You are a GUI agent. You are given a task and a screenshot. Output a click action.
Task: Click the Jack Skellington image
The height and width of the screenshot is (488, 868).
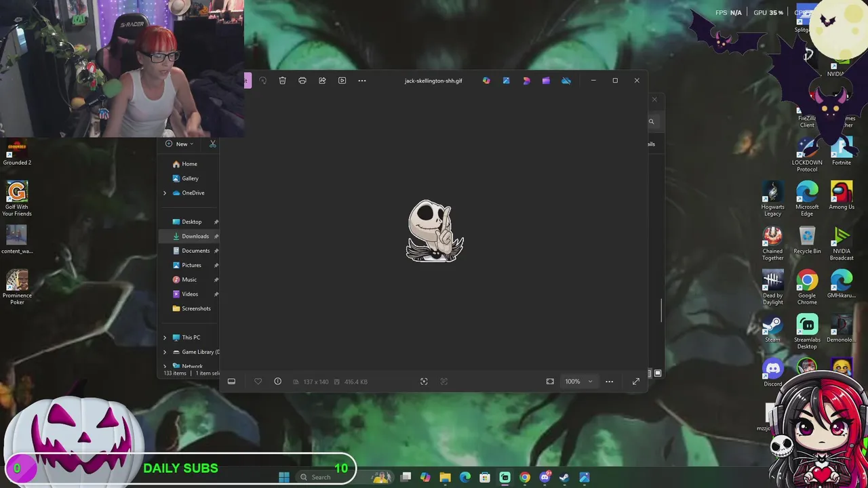point(435,230)
